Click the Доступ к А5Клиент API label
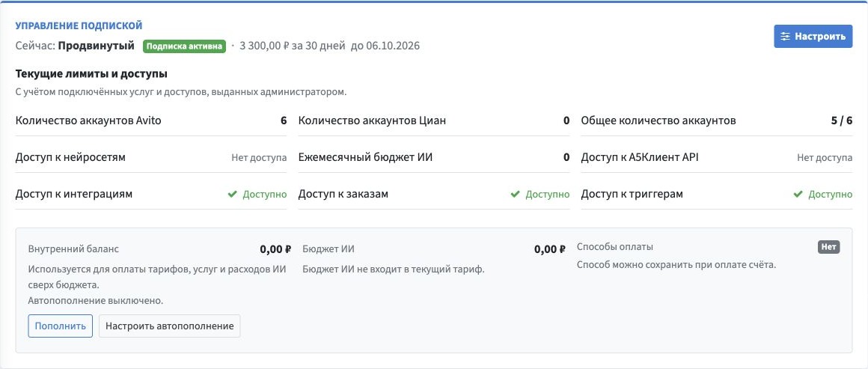 (x=640, y=157)
